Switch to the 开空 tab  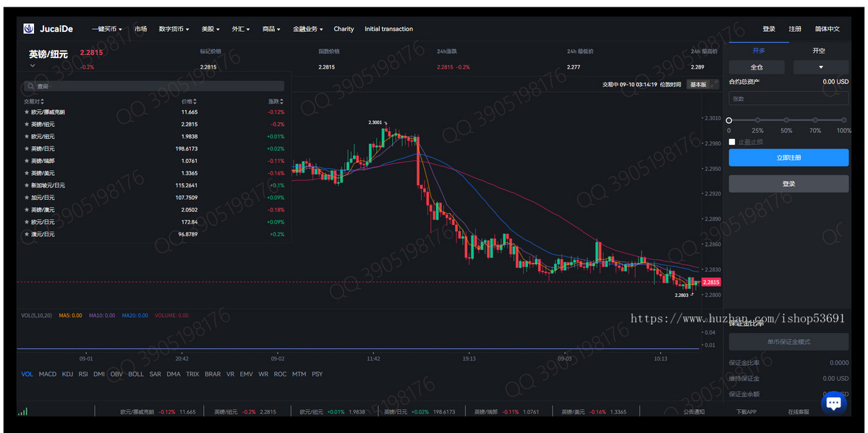(819, 51)
